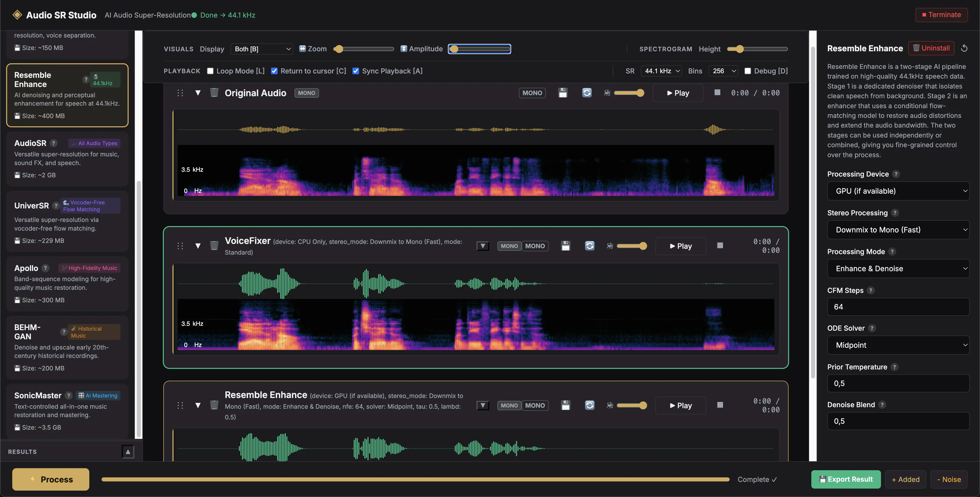Viewport: 980px width, 497px height.
Task: Open the SR dropdown set to 44.1 kHz
Action: point(661,71)
